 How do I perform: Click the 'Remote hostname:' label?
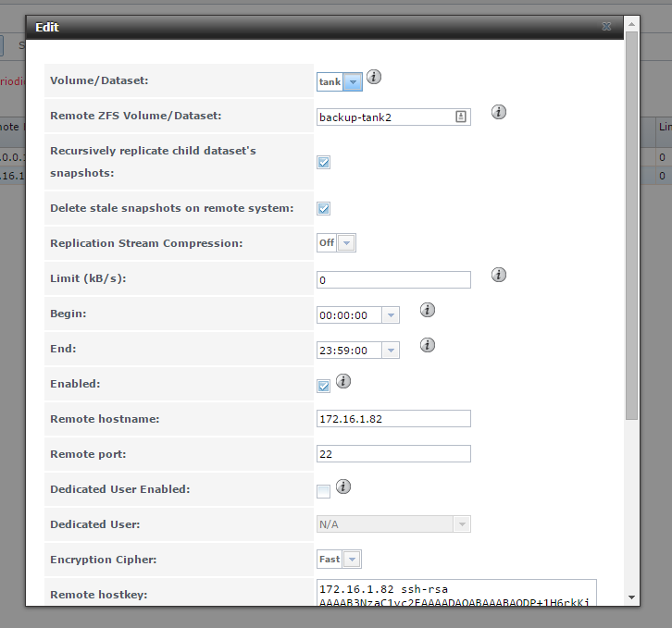105,419
